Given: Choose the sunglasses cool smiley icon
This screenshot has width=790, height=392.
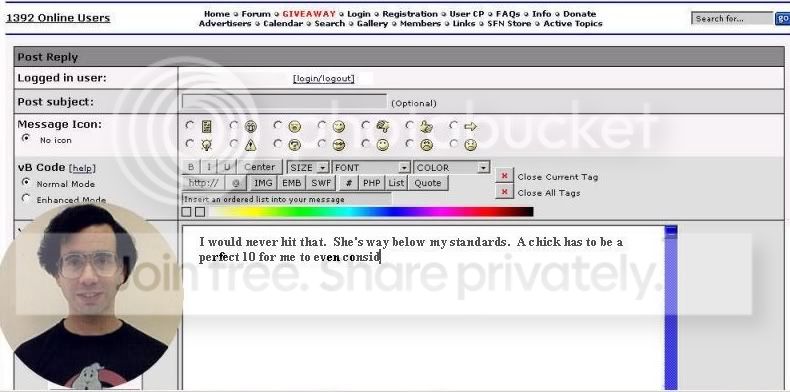Looking at the screenshot, I should coord(339,145).
